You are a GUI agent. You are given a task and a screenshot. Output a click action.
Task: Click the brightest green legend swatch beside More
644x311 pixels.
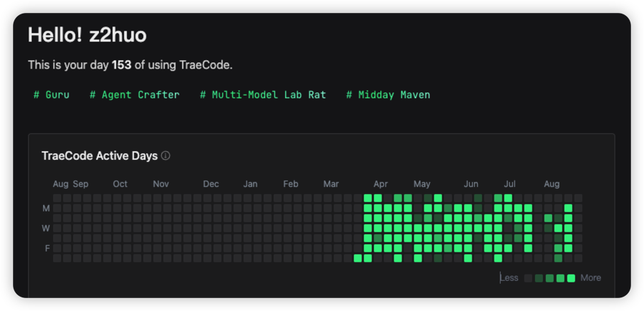click(571, 278)
